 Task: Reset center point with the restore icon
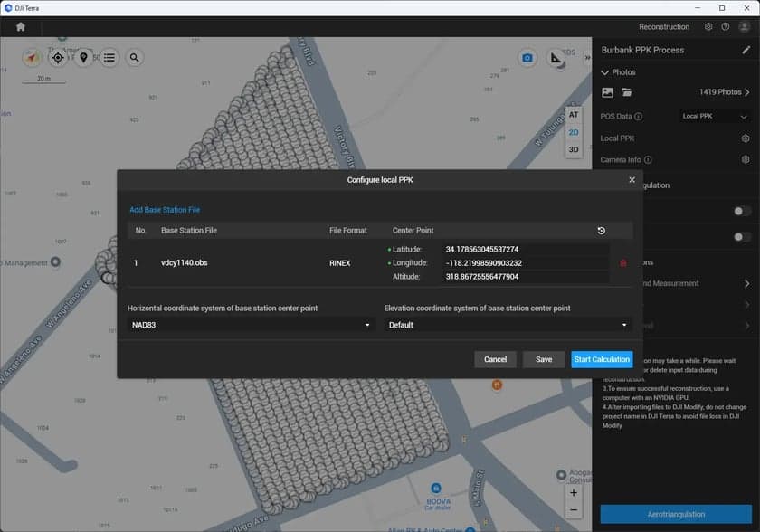click(602, 231)
